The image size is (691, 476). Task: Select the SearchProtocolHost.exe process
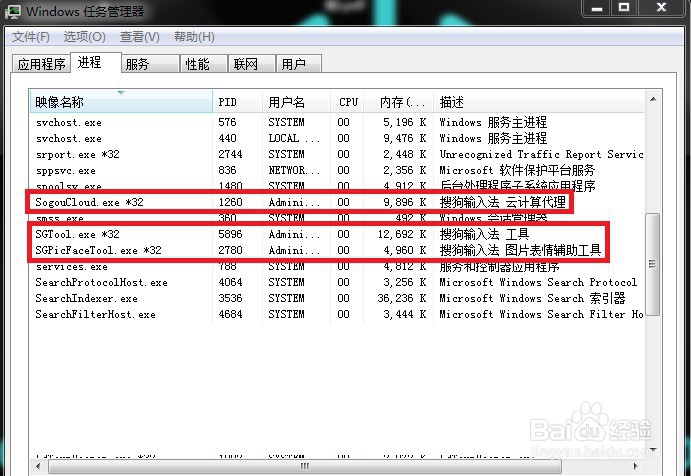(x=337, y=282)
